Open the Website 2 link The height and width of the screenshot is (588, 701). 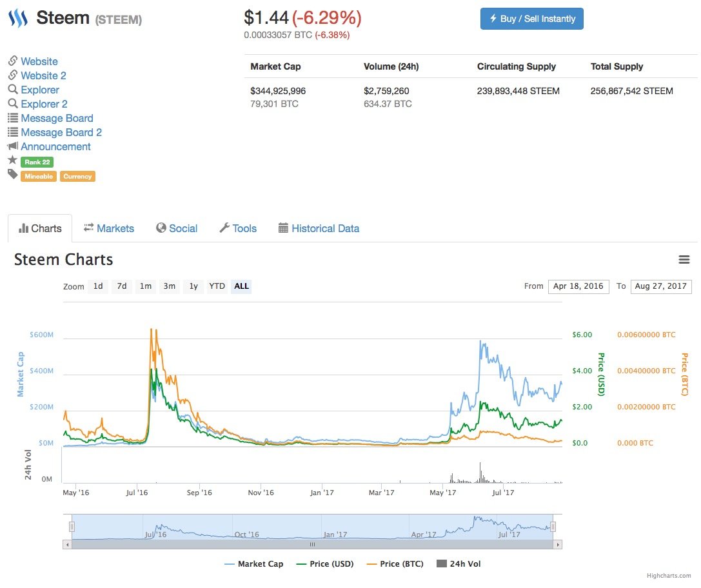pos(43,75)
